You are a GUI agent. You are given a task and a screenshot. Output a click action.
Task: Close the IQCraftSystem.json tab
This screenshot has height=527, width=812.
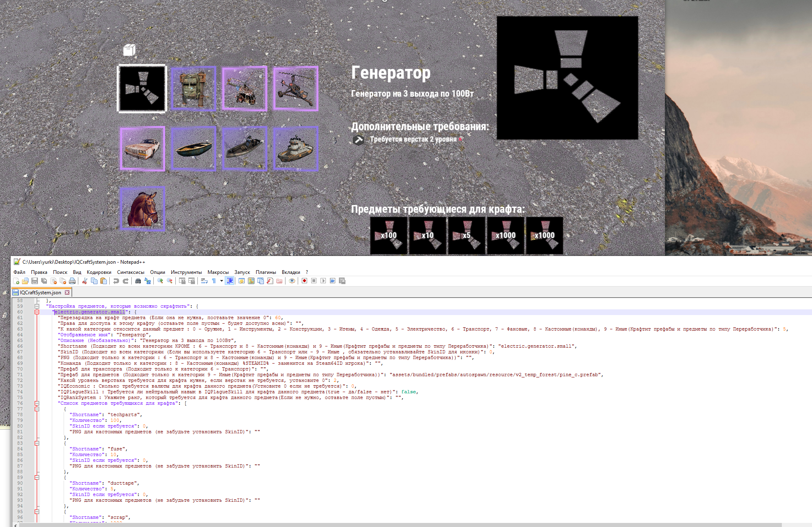click(67, 292)
